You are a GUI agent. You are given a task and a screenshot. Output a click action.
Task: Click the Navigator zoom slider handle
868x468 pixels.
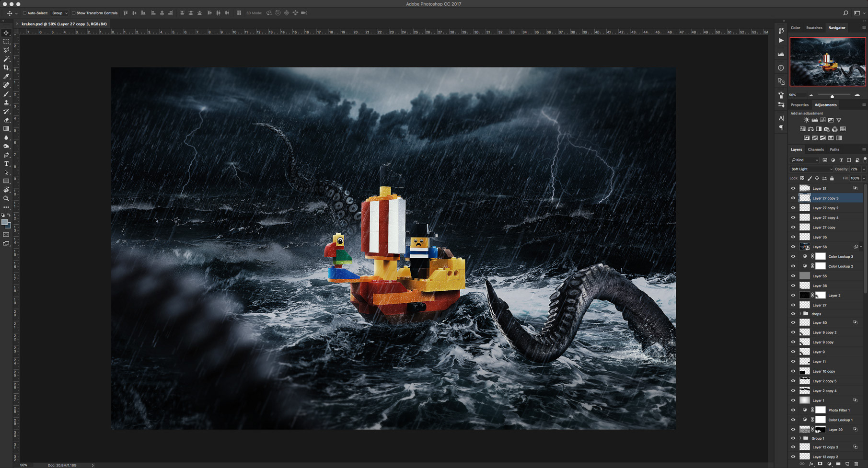[x=833, y=96]
